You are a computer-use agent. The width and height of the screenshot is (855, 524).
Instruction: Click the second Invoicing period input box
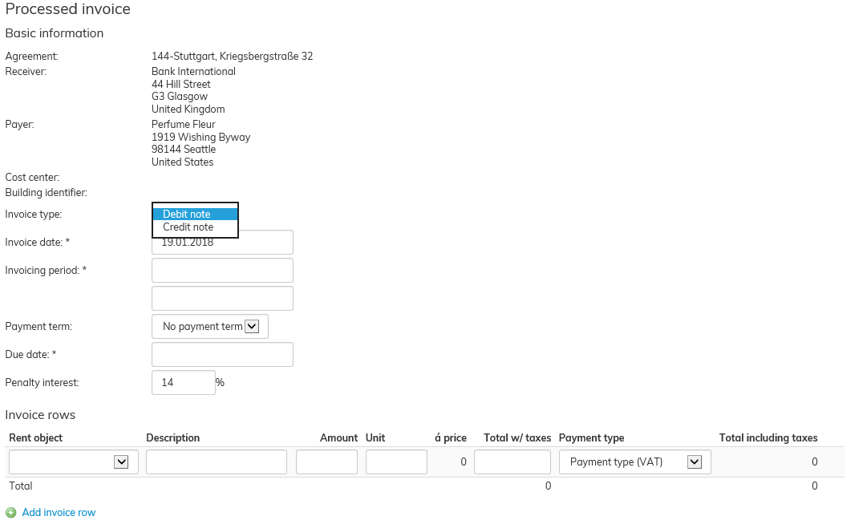pos(222,298)
